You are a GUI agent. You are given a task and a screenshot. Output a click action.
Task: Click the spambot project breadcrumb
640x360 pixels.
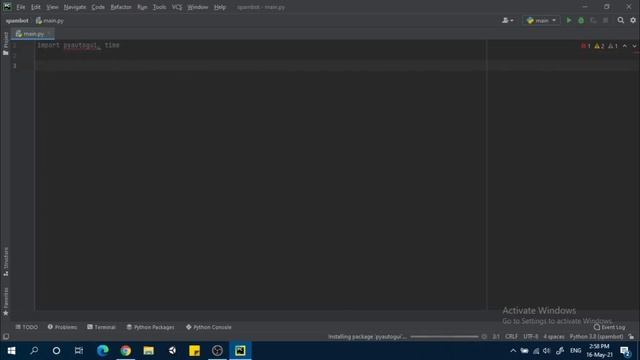[17, 20]
